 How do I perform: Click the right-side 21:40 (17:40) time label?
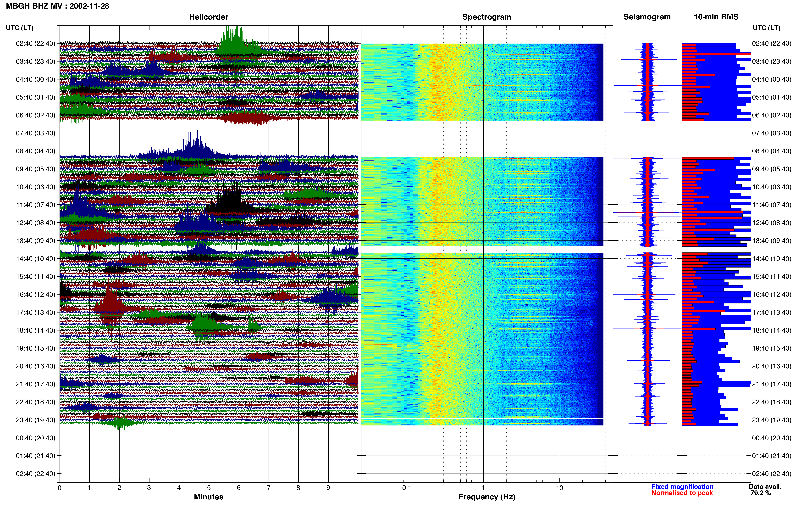[x=772, y=384]
